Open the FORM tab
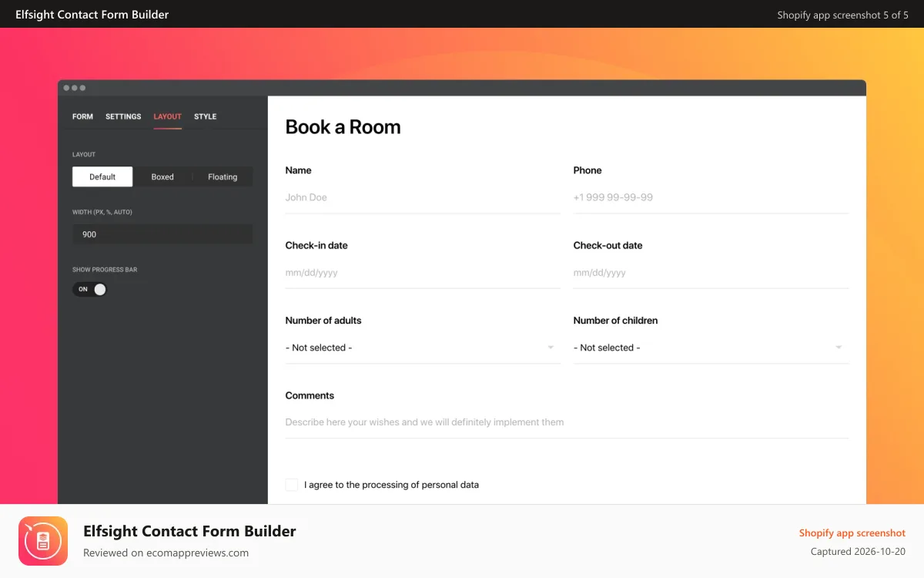 pyautogui.click(x=82, y=116)
